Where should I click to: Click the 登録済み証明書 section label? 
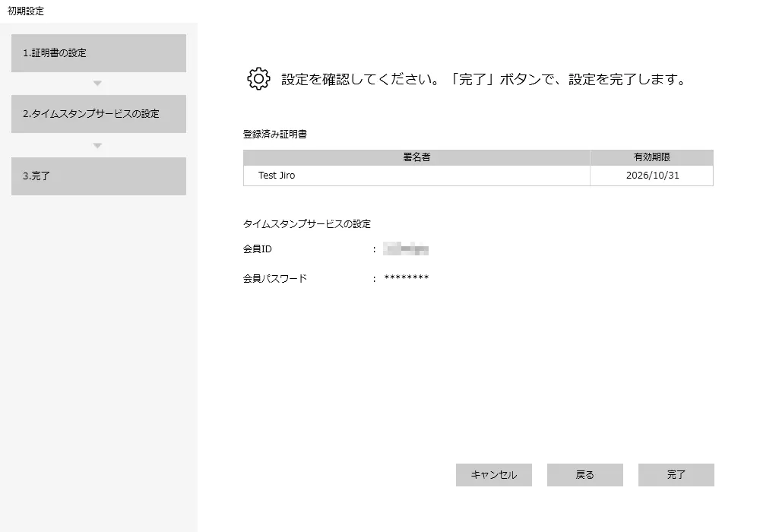pyautogui.click(x=274, y=134)
